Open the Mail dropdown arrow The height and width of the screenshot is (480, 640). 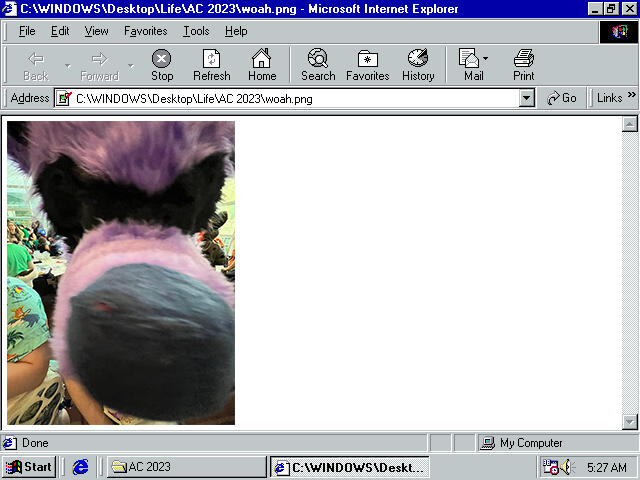click(486, 58)
